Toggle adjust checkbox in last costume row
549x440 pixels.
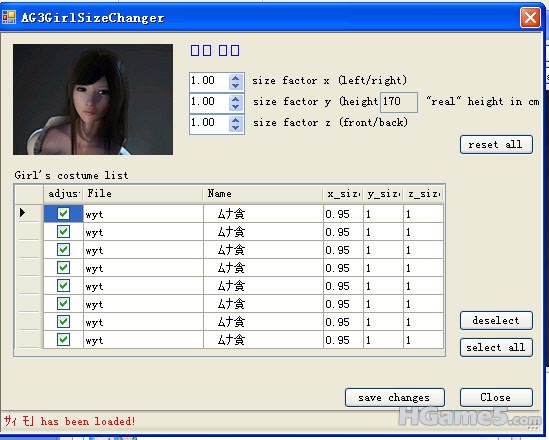(x=63, y=340)
